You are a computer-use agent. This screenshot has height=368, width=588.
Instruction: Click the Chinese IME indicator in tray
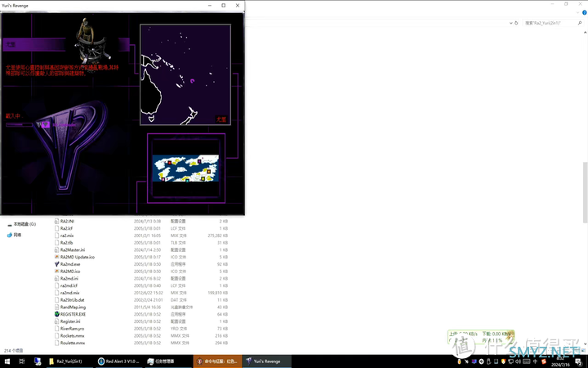[535, 361]
